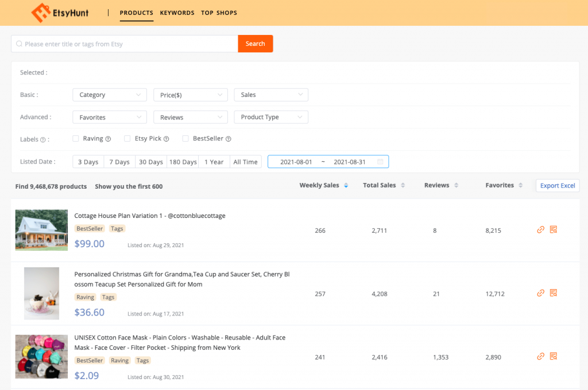The width and height of the screenshot is (588, 390).
Task: Click the Cottage House Plan product thumbnail
Action: [41, 229]
